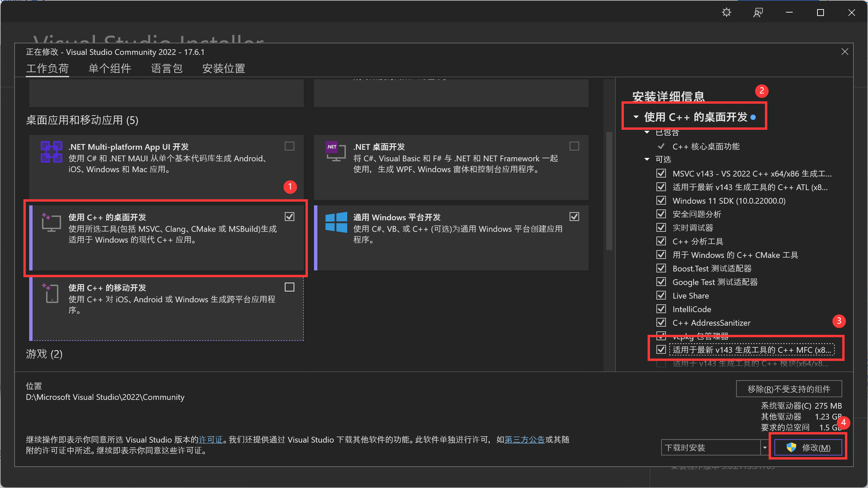868x488 pixels.
Task: Toggle the C++ MFC v143 component checkbox
Action: [661, 349]
